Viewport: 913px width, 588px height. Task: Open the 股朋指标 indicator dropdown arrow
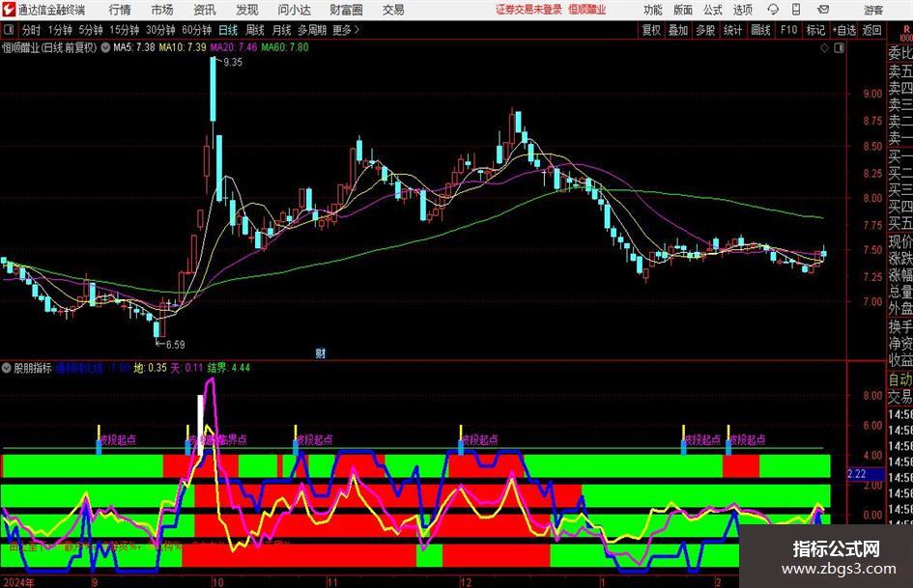pos(7,367)
